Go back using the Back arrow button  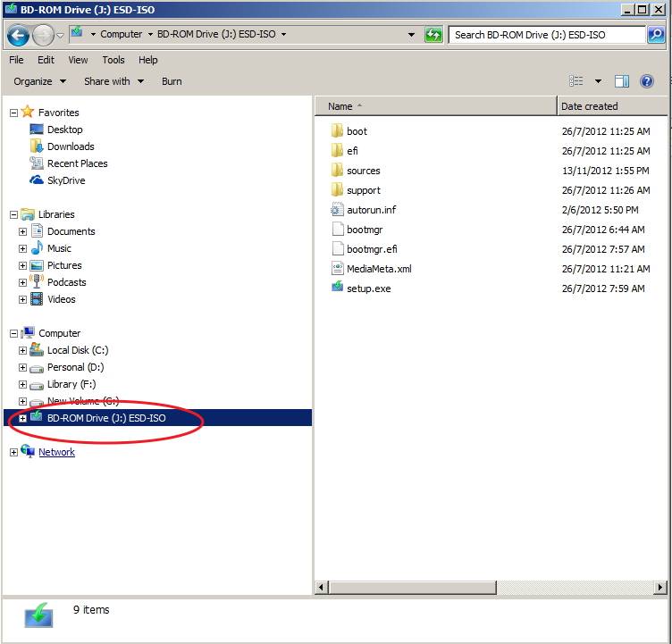[18, 35]
